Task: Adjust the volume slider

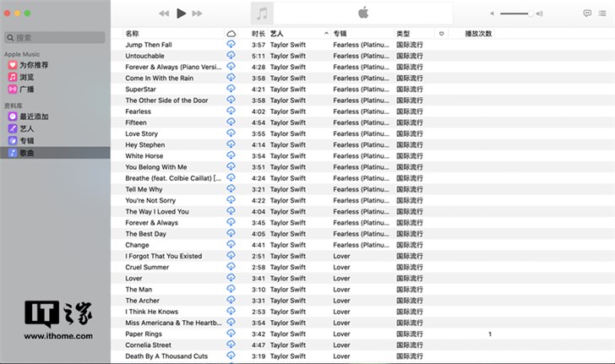Action: pyautogui.click(x=516, y=14)
